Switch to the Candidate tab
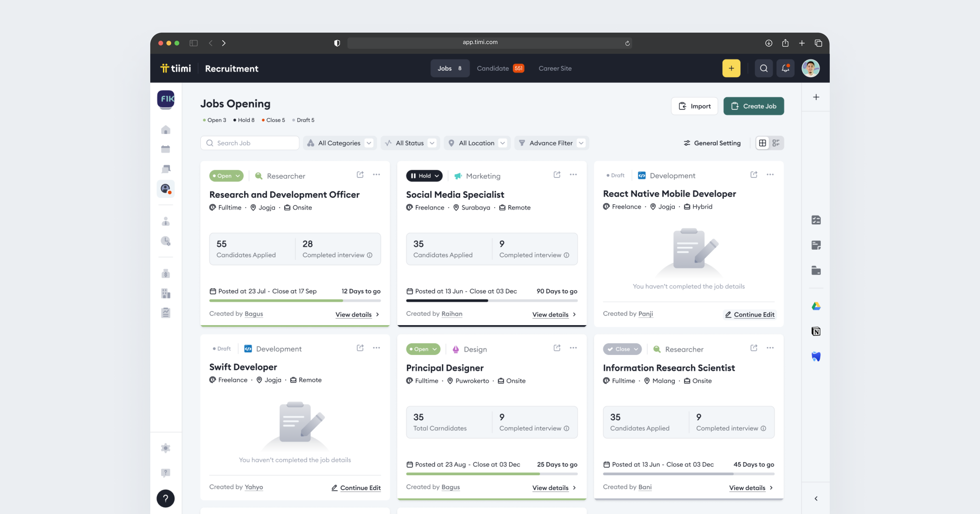This screenshot has width=980, height=514. 493,68
